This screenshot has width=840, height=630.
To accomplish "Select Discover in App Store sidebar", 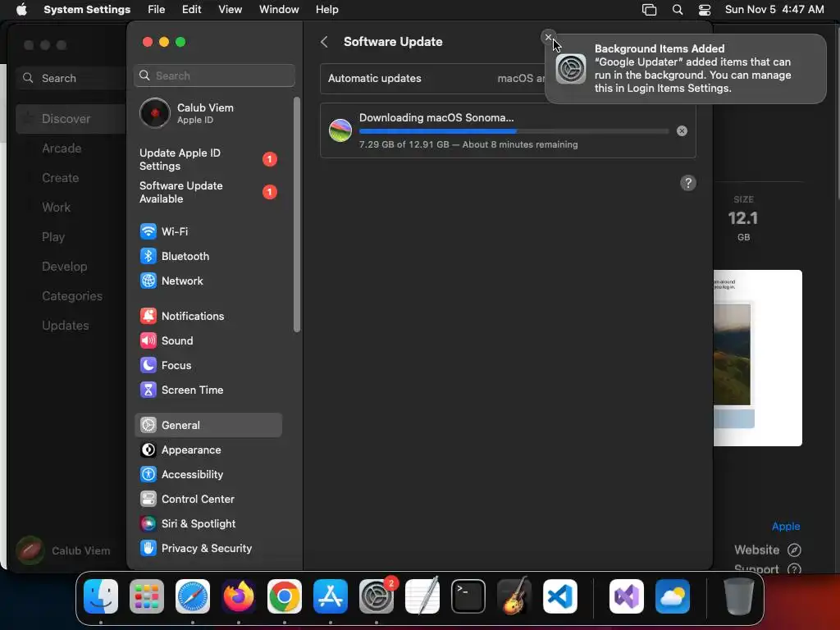I will click(x=71, y=119).
